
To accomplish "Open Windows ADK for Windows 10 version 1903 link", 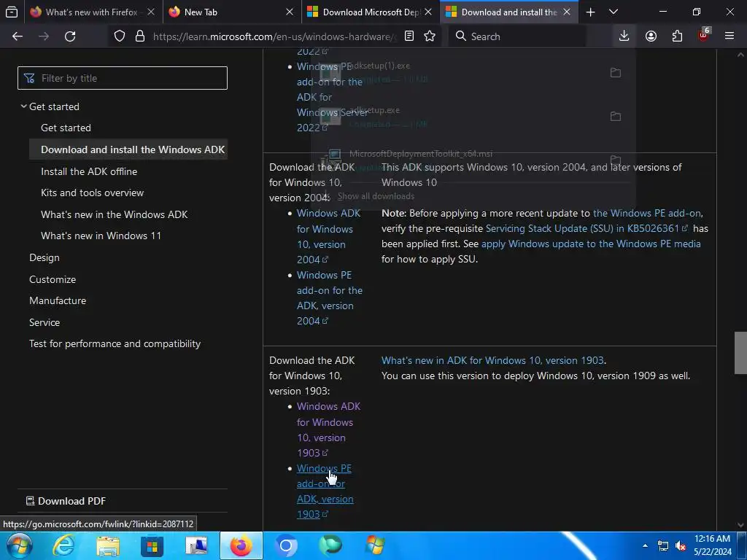I will point(328,429).
